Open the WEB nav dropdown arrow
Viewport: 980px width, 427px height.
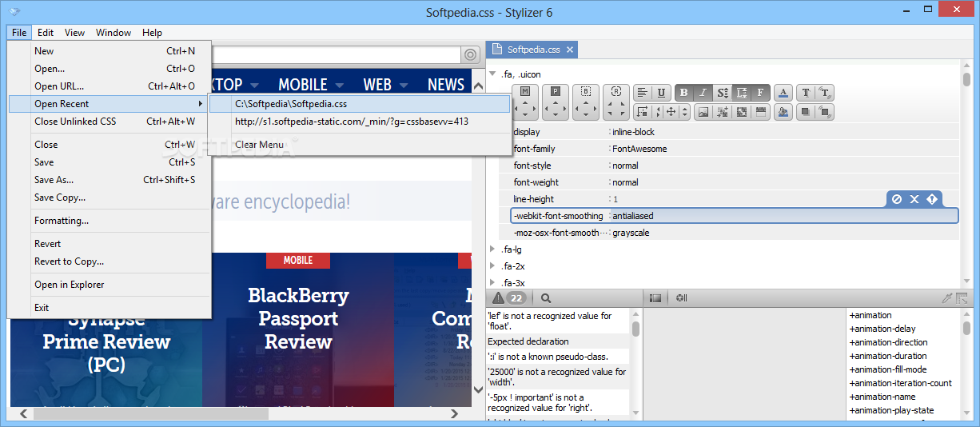pyautogui.click(x=404, y=85)
